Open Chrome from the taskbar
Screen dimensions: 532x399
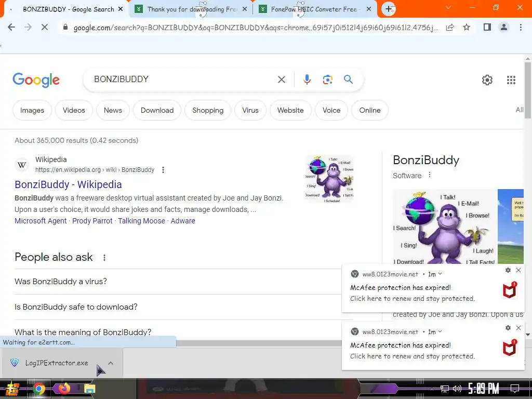pyautogui.click(x=38, y=389)
